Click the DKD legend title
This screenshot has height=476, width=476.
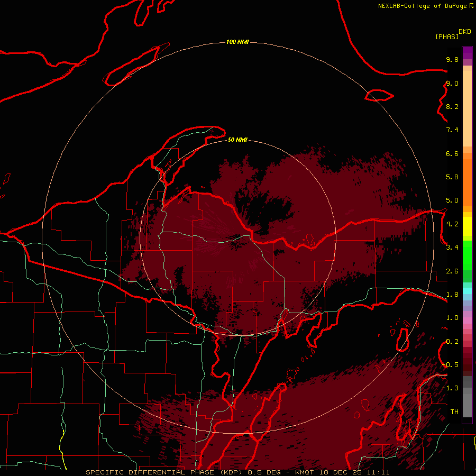click(x=465, y=32)
